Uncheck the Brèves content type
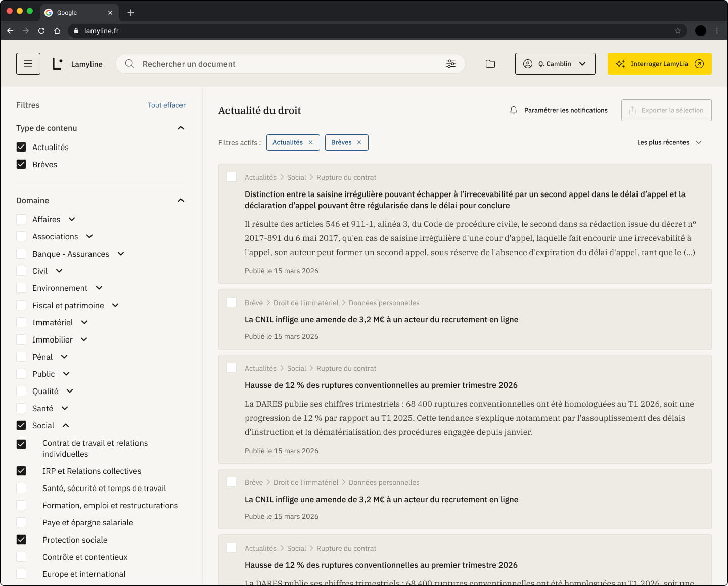This screenshot has width=728, height=586. click(x=21, y=164)
